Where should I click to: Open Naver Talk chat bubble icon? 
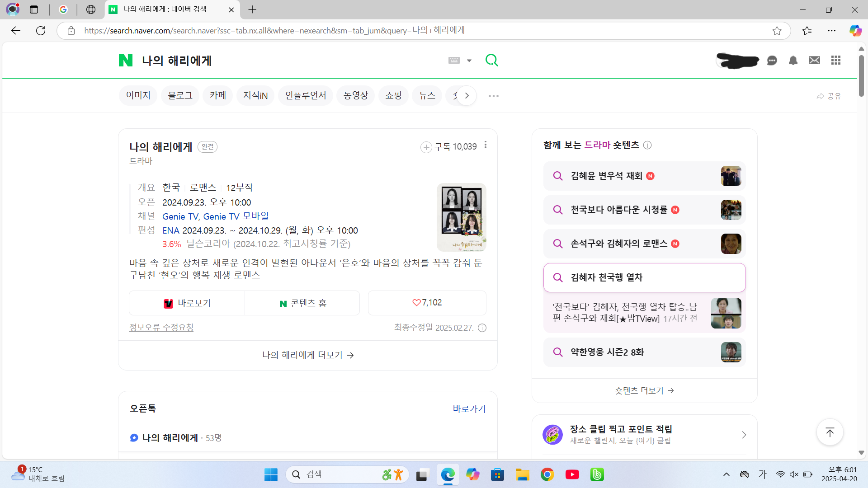pyautogui.click(x=772, y=61)
